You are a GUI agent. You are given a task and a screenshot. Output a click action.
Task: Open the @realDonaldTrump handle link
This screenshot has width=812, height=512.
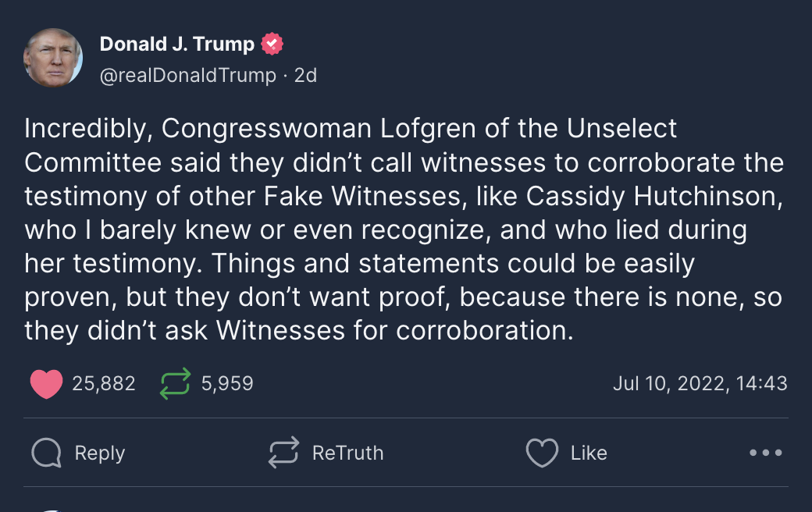click(x=187, y=76)
